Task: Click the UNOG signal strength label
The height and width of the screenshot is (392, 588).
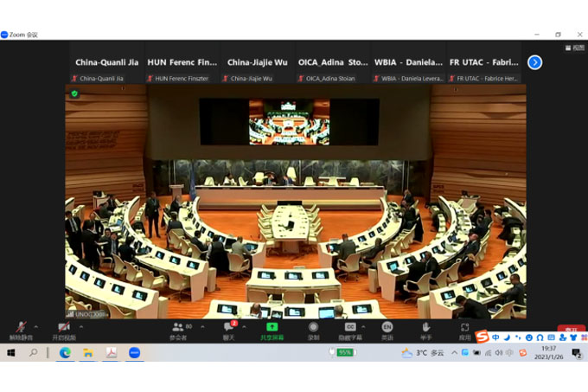Action: pyautogui.click(x=86, y=314)
